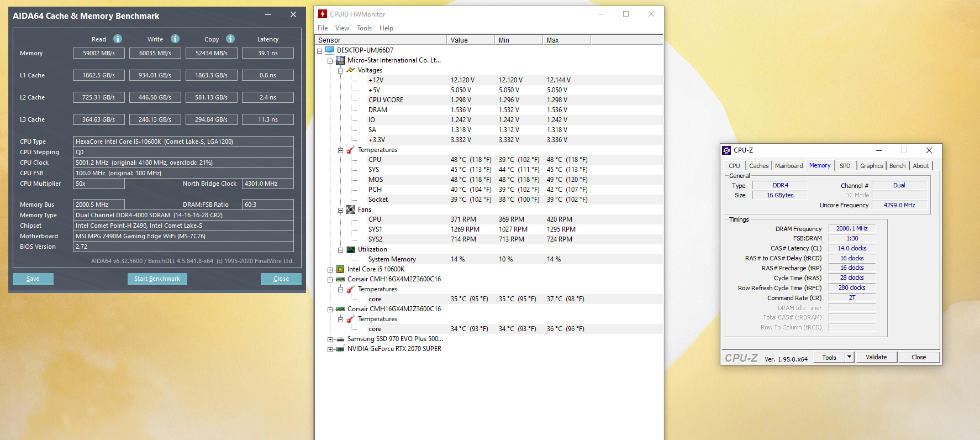Collapse the Voltages section
Image resolution: width=980 pixels, height=440 pixels.
340,70
